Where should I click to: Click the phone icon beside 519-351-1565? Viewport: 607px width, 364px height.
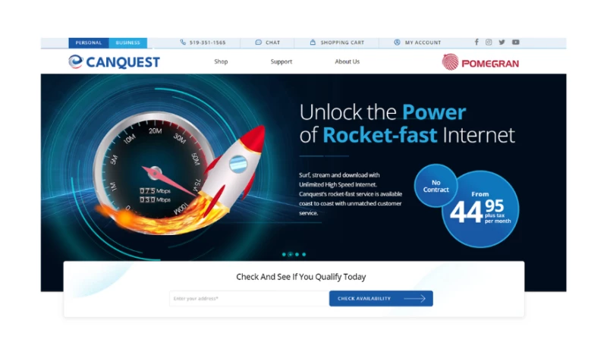(x=183, y=42)
